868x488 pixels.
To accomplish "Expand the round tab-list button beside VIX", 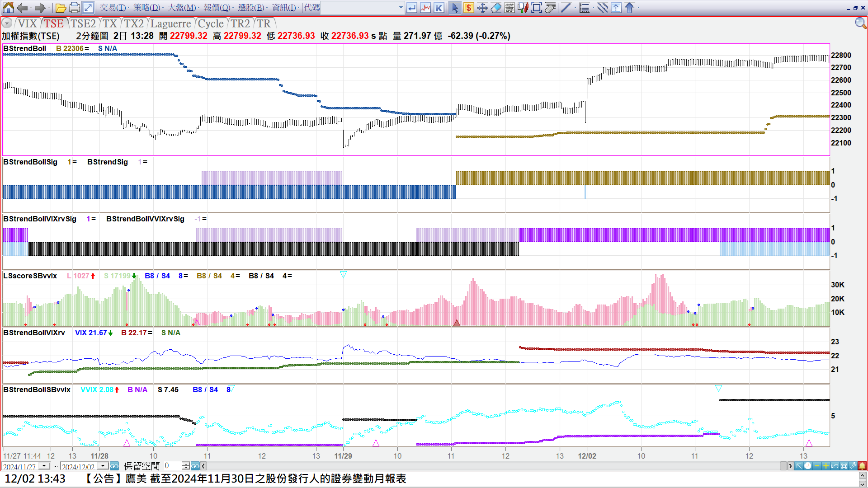I will [6, 23].
